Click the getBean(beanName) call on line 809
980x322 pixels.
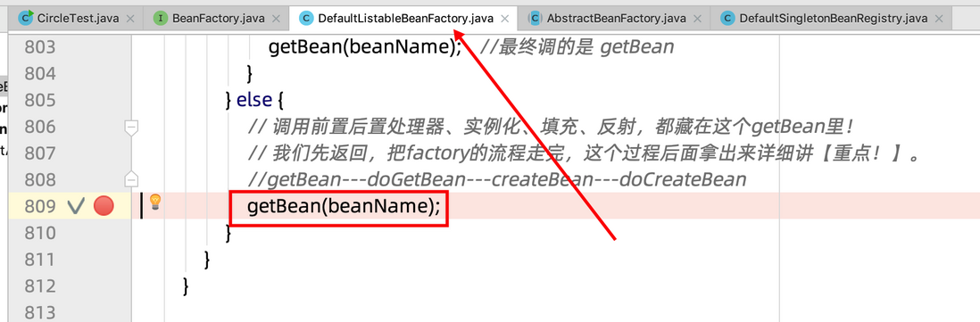(x=339, y=207)
